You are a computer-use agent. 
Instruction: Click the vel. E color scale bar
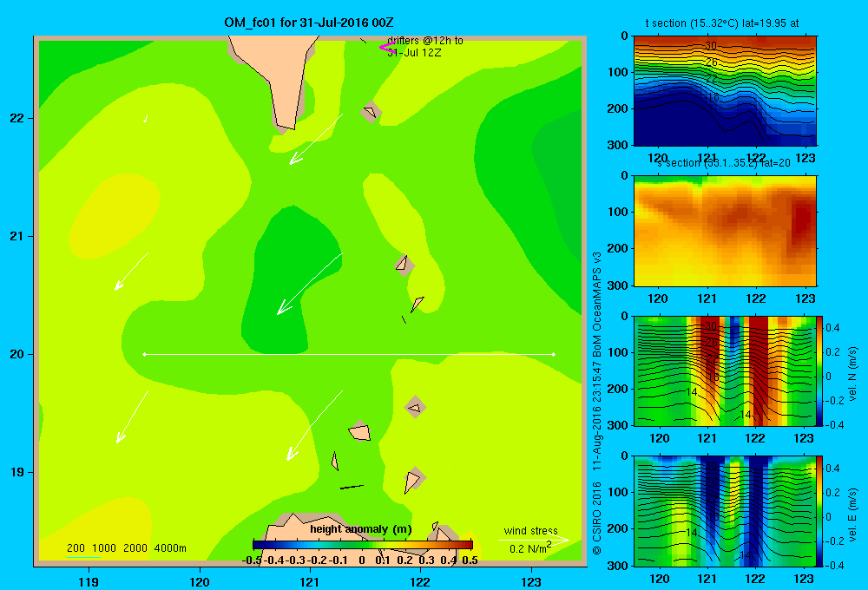[820, 511]
